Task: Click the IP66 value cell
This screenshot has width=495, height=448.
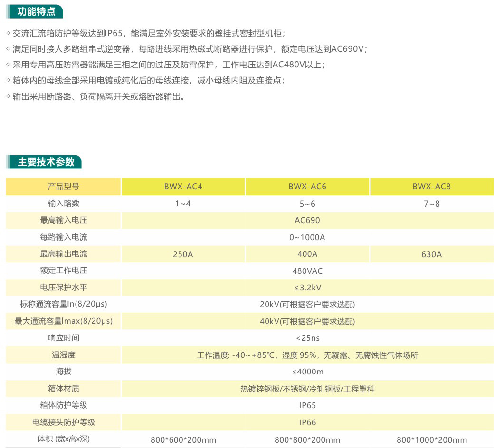Action: tap(307, 422)
